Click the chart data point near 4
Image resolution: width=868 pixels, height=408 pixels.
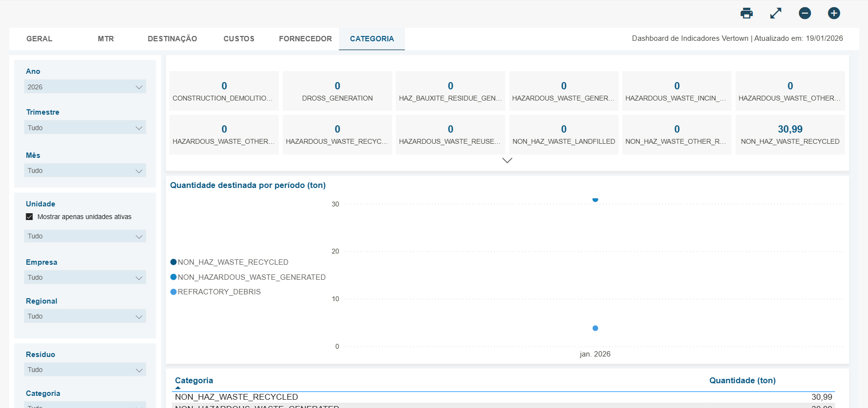pyautogui.click(x=595, y=328)
